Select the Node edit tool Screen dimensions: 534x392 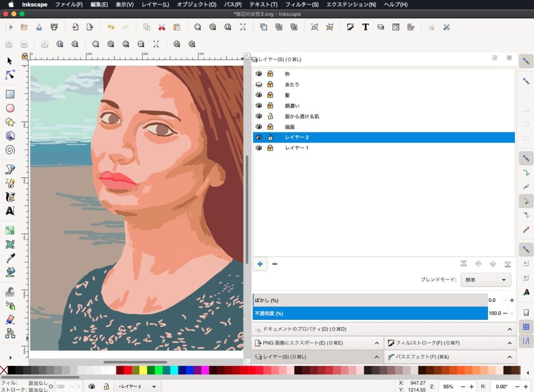coord(10,75)
